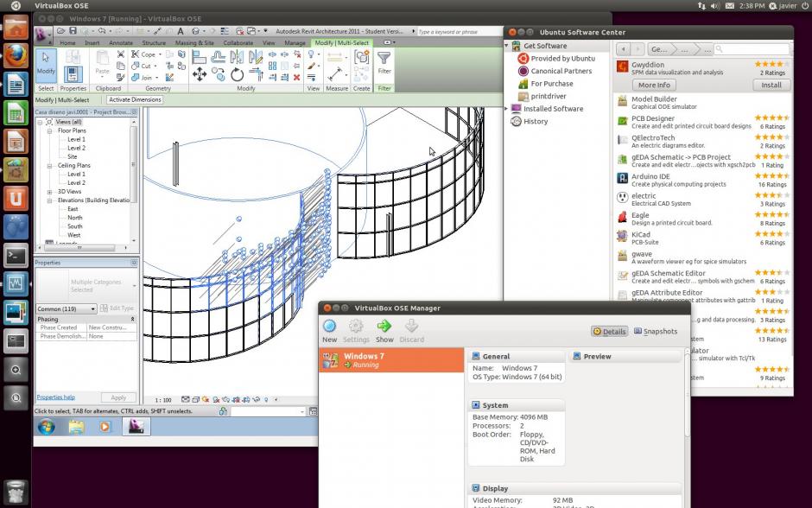Image resolution: width=812 pixels, height=508 pixels.
Task: Select the Rotate tool in Modify panel
Action: pyautogui.click(x=238, y=74)
